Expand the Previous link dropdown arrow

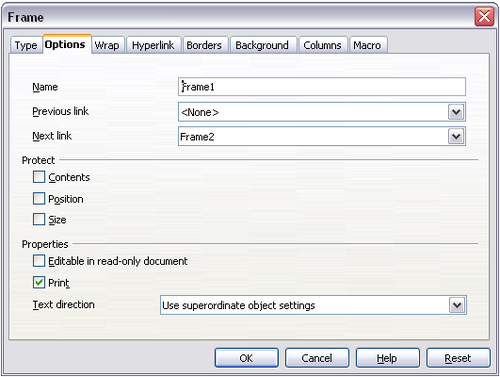pos(456,112)
